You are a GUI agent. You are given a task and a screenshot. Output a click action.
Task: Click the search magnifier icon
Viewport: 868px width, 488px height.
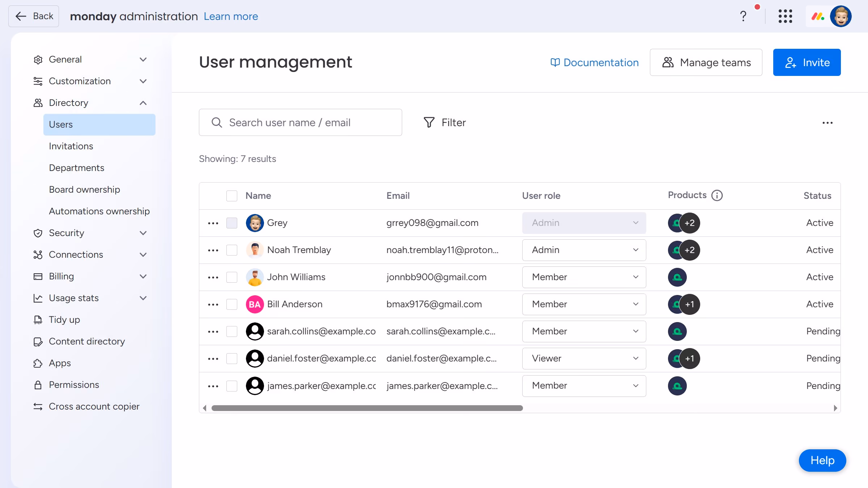pos(217,123)
